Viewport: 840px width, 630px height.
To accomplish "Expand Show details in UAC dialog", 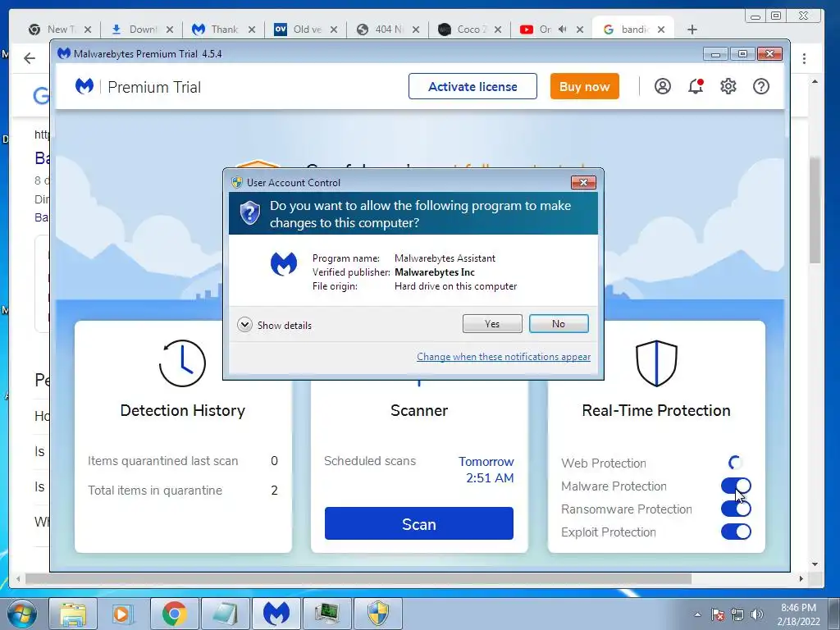I will coord(274,325).
